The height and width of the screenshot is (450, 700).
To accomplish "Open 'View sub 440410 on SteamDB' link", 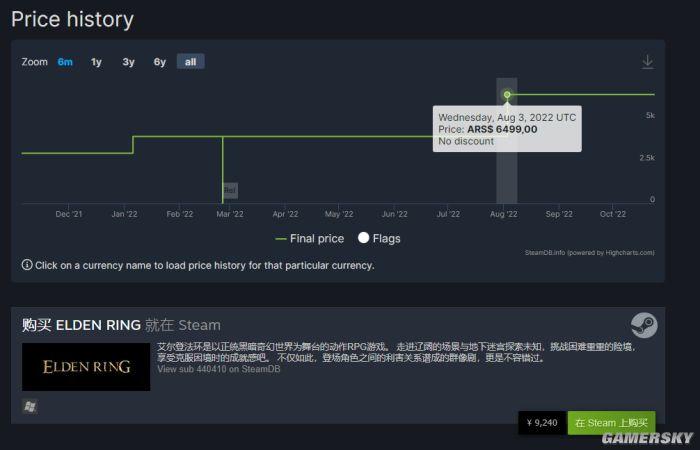I will coord(219,369).
